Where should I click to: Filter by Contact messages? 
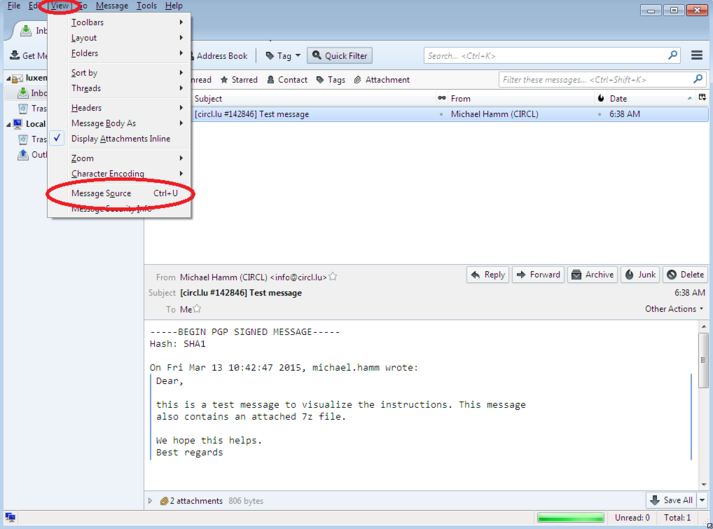287,80
